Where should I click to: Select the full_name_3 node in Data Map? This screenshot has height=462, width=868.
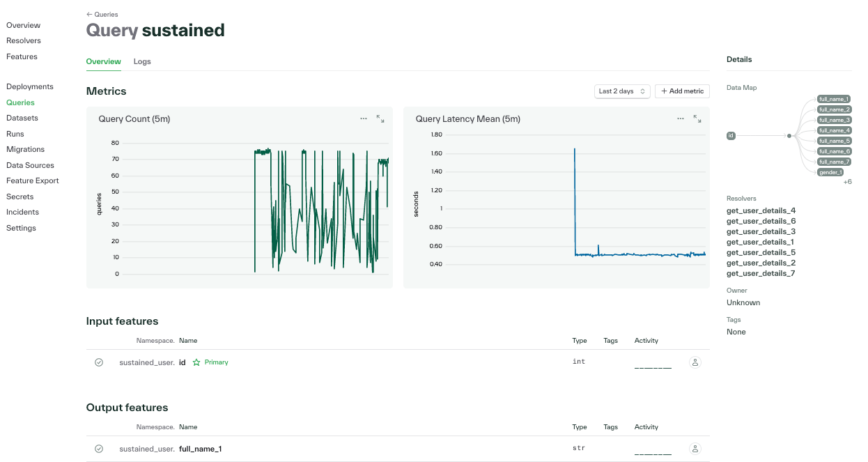click(834, 120)
